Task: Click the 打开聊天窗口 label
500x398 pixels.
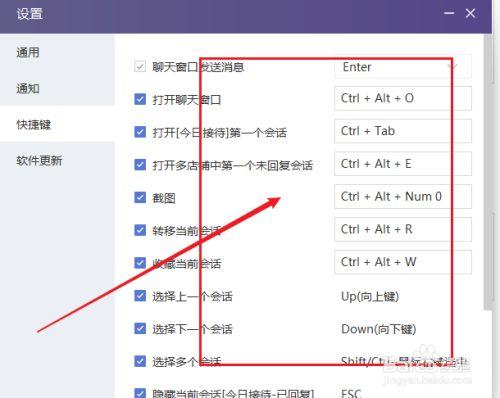Action: pyautogui.click(x=187, y=100)
